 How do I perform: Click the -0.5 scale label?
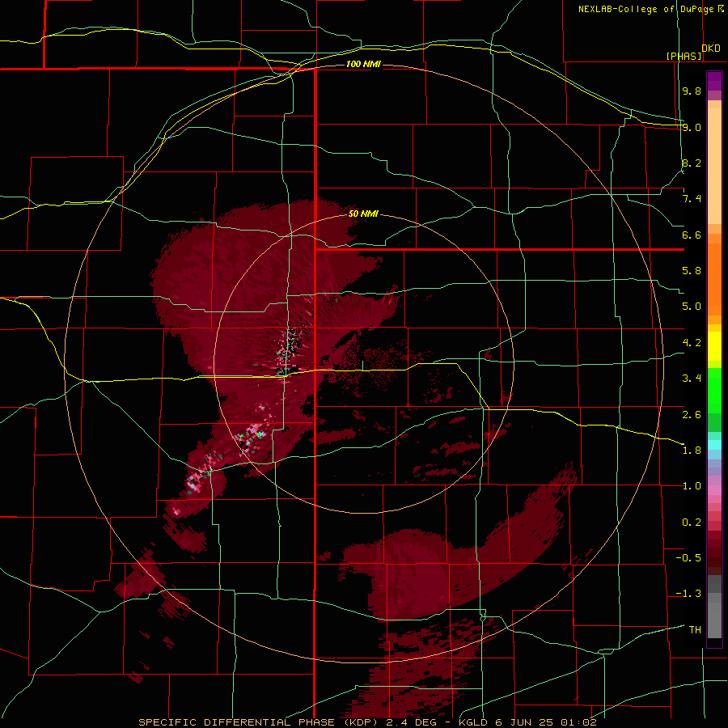tap(688, 557)
